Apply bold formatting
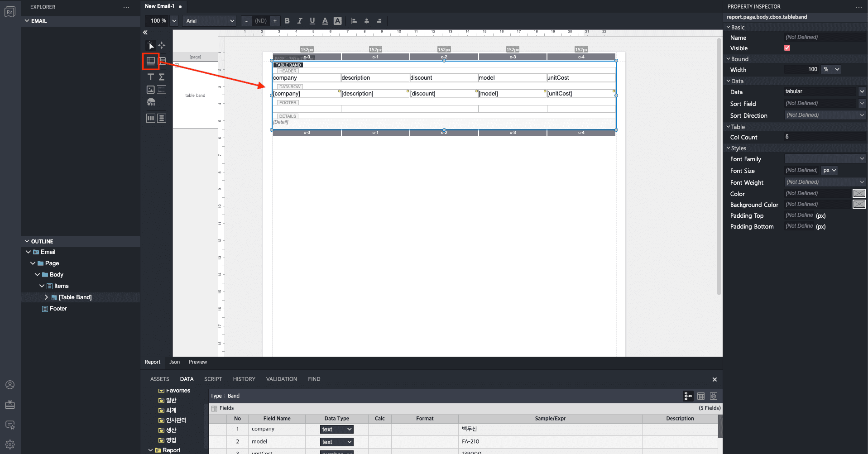Screen dimensions: 868x454 (x=287, y=21)
